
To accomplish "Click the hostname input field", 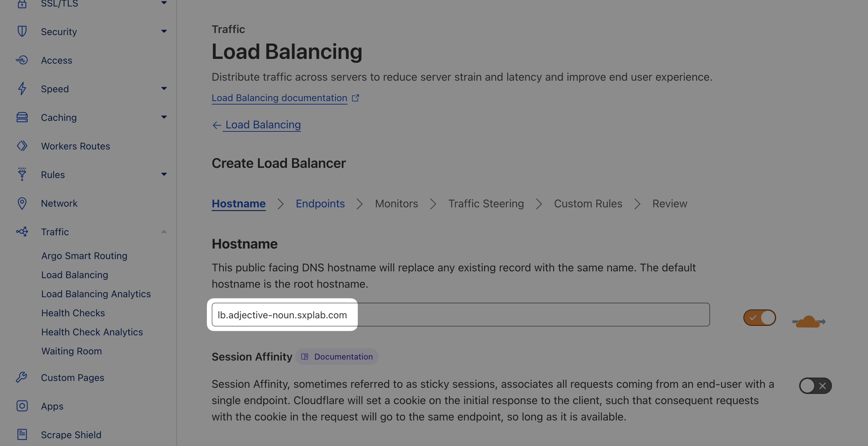I will 461,315.
